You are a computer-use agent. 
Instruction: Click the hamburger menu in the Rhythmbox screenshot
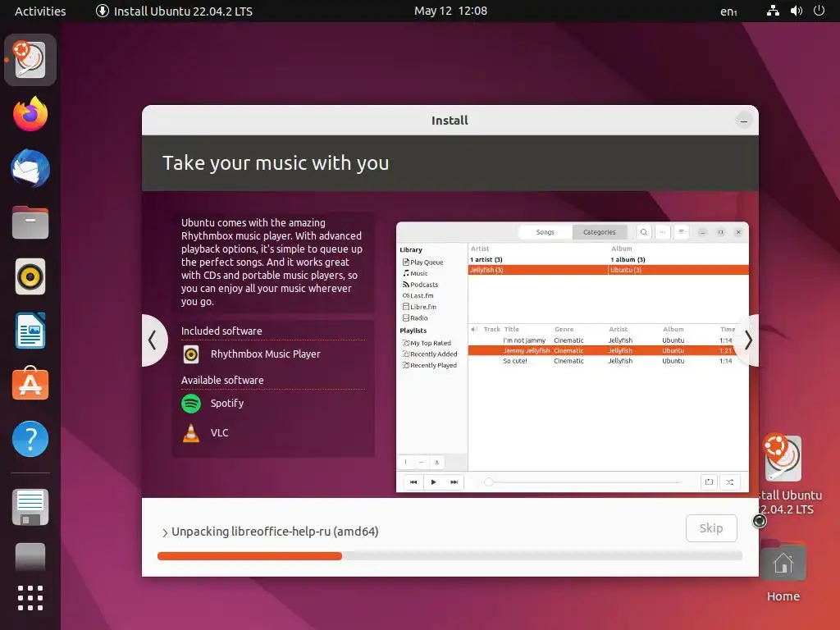click(x=681, y=232)
